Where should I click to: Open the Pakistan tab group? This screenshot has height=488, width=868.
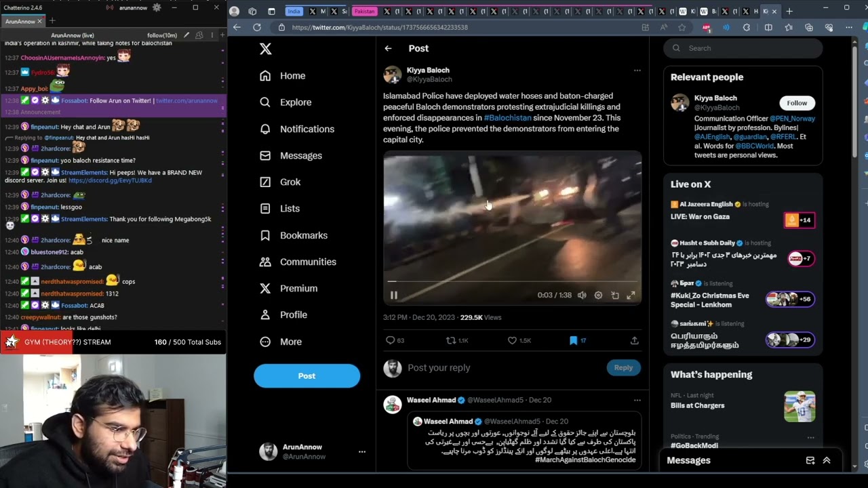pyautogui.click(x=364, y=12)
